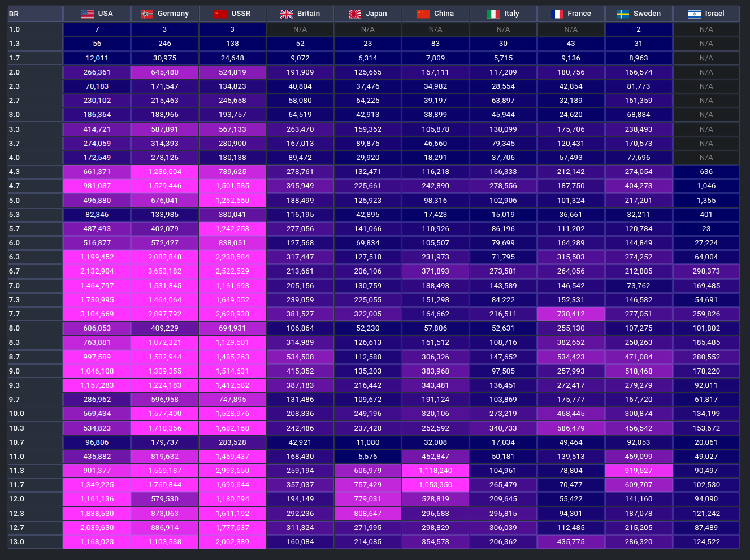Screen dimensions: 750x560
Task: Click the Israel cell showing 298,373
Action: tap(706, 271)
